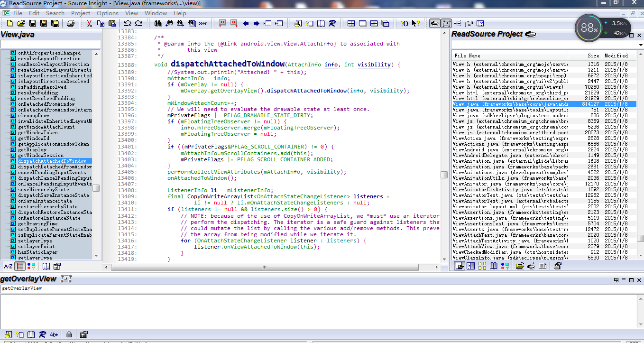
Task: Click the Go Forward blue right arrow
Action: point(256,23)
